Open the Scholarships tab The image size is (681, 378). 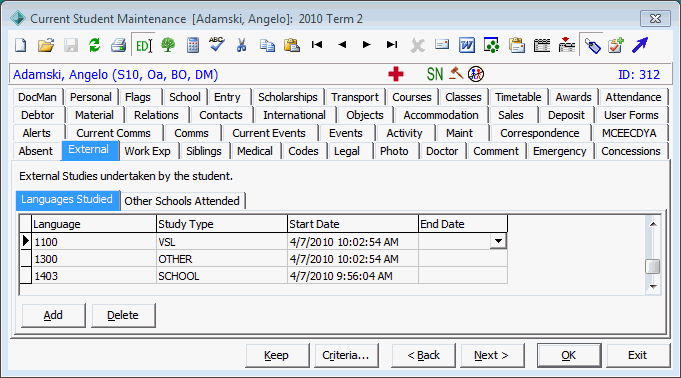click(288, 97)
